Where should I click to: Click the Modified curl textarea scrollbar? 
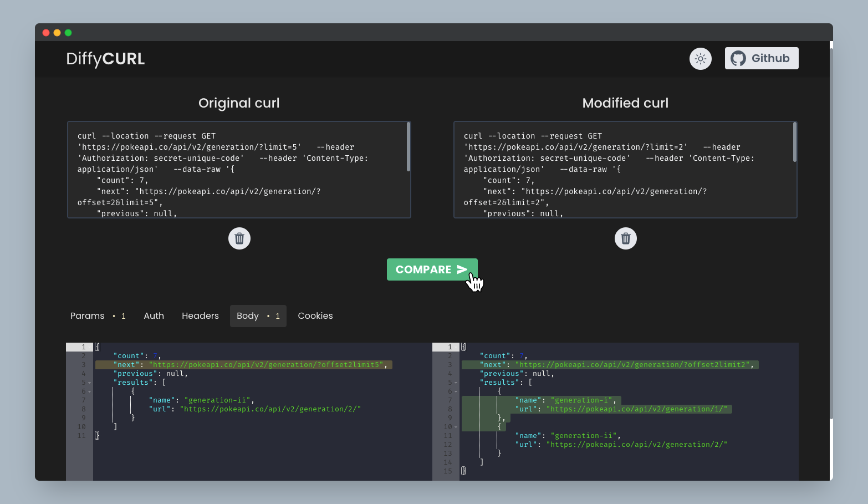click(795, 142)
